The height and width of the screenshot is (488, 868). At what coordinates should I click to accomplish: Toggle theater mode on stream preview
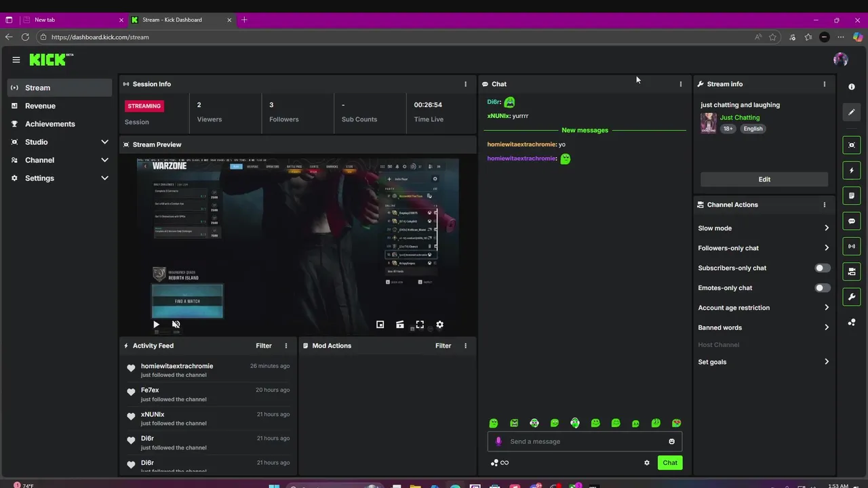pyautogui.click(x=400, y=325)
